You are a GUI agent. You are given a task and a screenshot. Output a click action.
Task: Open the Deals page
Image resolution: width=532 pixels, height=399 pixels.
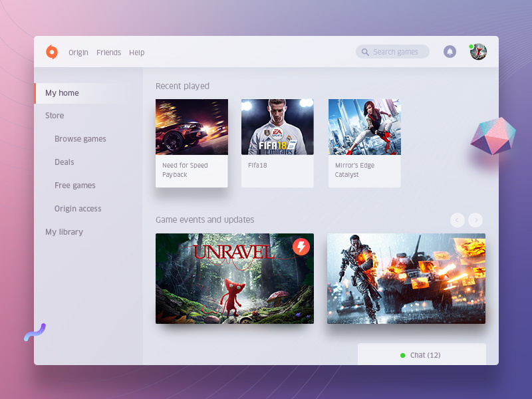(64, 162)
